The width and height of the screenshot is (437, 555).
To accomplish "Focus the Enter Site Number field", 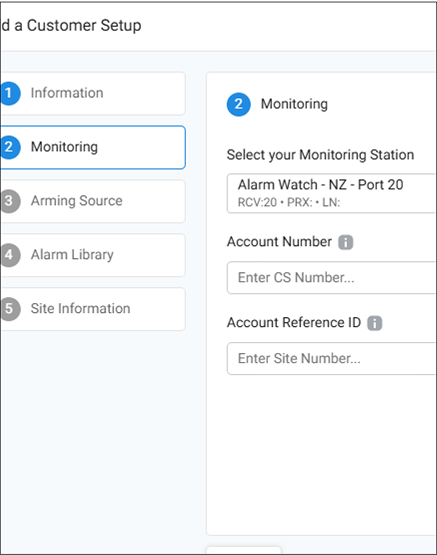I will click(x=331, y=359).
